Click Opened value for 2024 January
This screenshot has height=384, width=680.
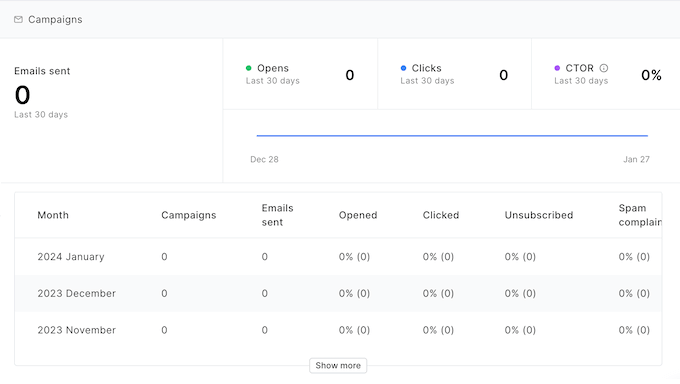[x=354, y=257]
